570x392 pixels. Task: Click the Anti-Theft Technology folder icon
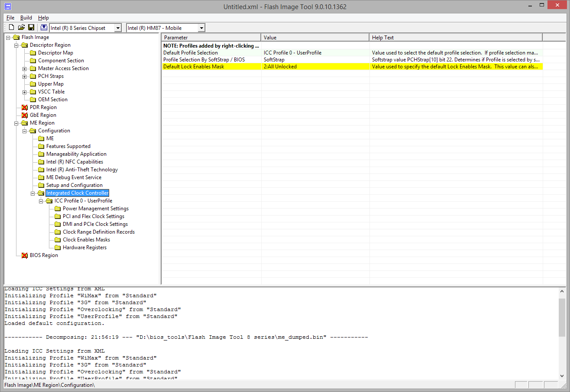point(41,170)
